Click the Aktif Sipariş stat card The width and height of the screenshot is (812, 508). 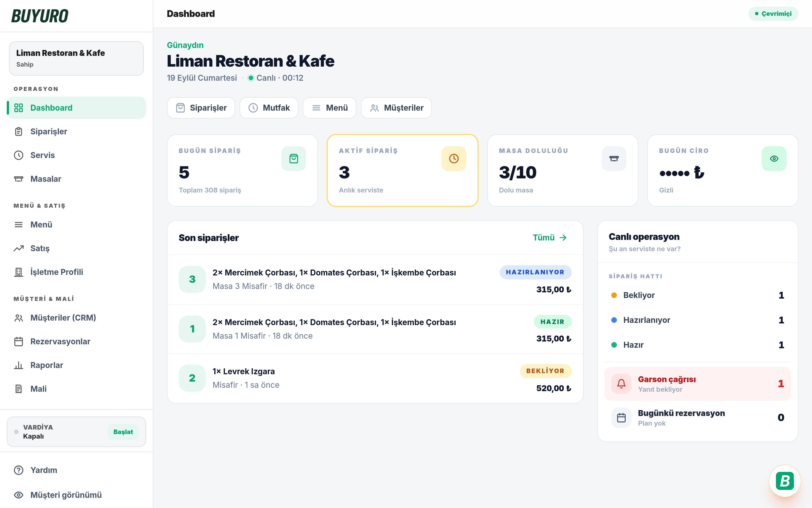402,170
